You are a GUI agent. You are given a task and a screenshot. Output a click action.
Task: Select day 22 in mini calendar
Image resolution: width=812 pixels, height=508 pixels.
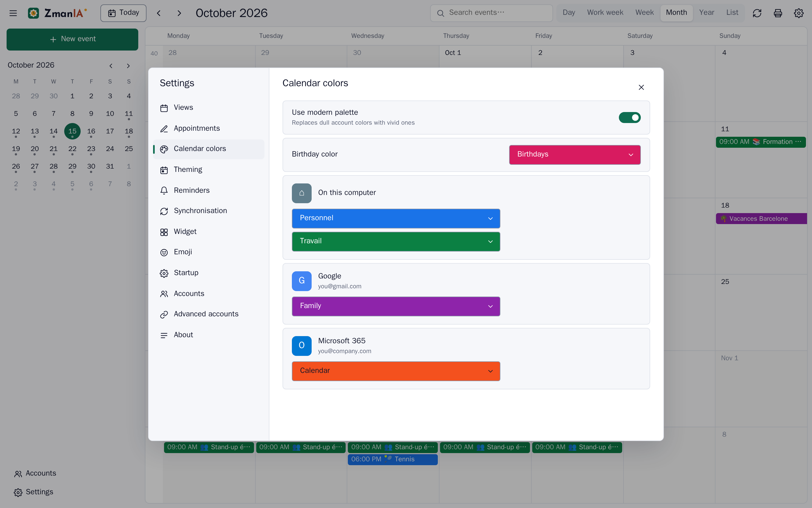72,149
